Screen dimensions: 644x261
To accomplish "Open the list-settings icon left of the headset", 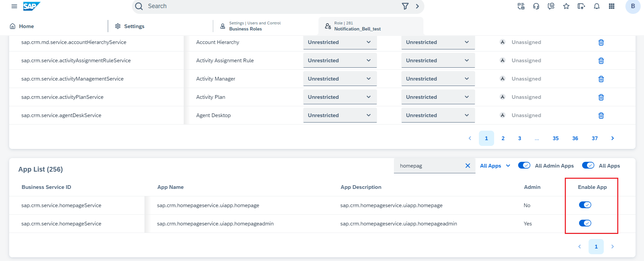I will [521, 6].
